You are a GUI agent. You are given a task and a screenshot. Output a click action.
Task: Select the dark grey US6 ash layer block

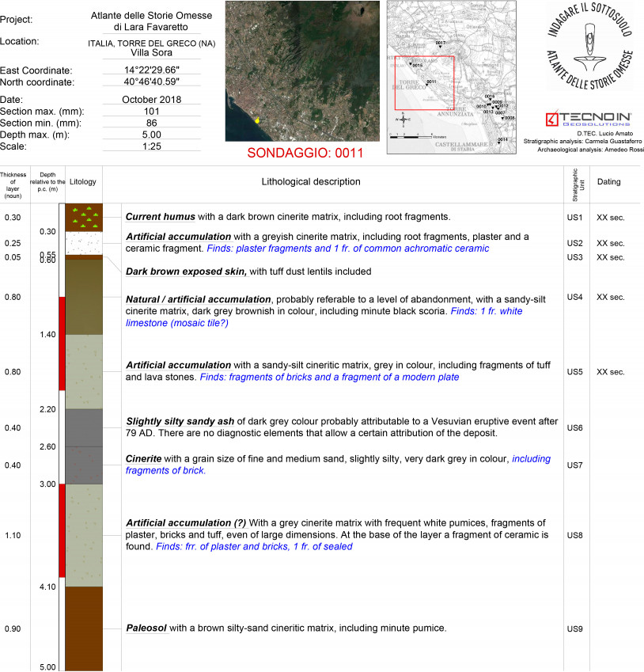pyautogui.click(x=83, y=427)
